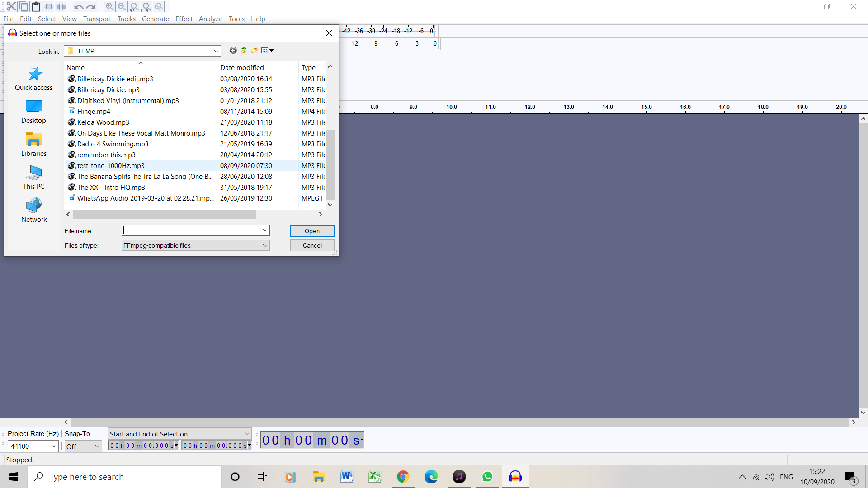
Task: Open the Edit menu
Action: coord(26,19)
